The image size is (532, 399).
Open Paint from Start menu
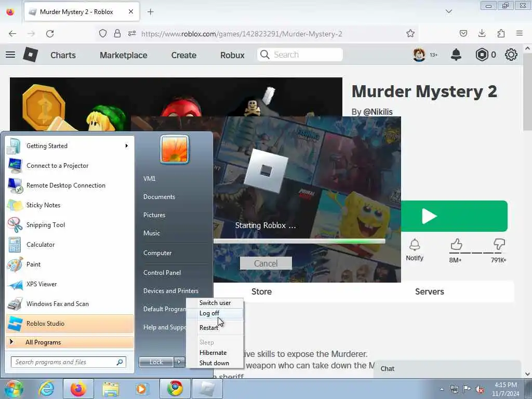pyautogui.click(x=70, y=264)
